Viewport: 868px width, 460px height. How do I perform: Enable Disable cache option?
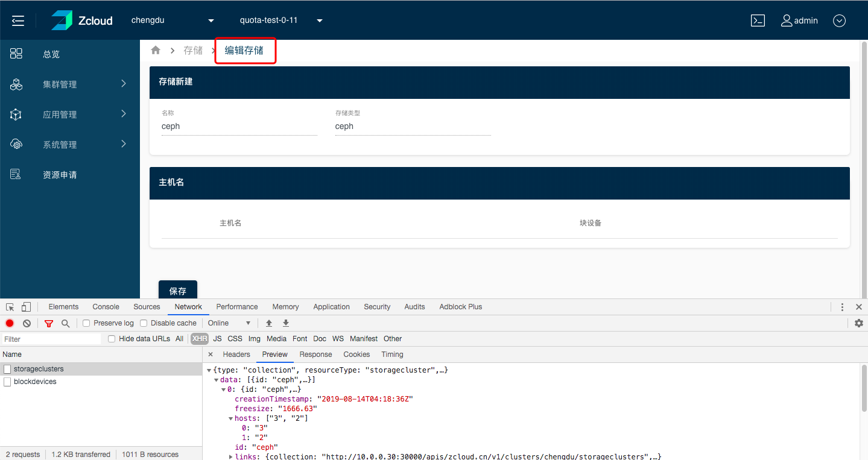click(144, 323)
